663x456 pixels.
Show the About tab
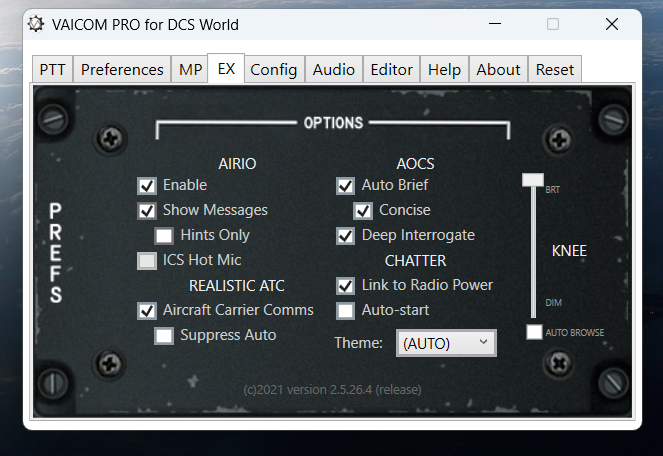pyautogui.click(x=498, y=69)
